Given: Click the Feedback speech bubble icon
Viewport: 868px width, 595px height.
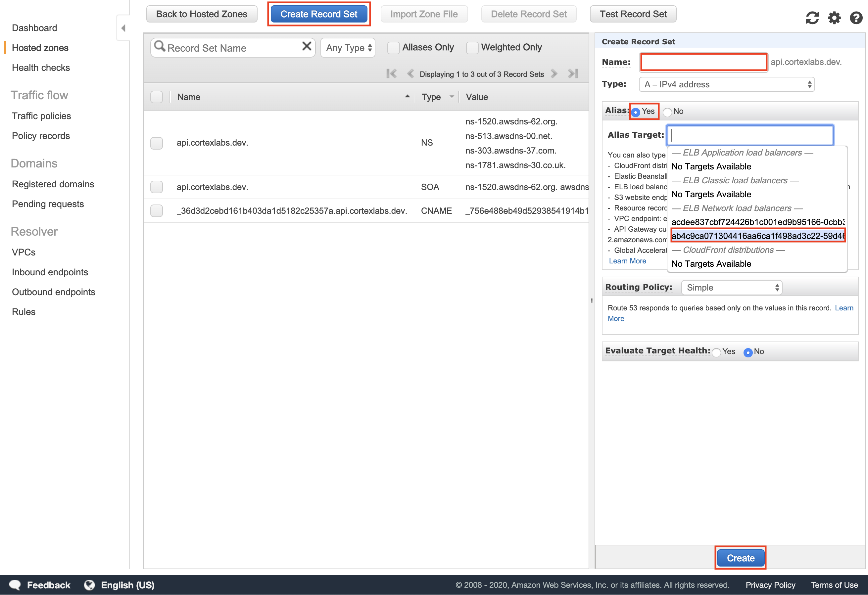Looking at the screenshot, I should tap(15, 584).
